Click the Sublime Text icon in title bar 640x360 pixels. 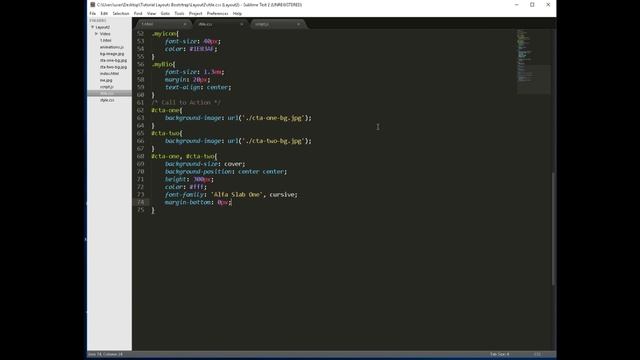pos(93,4)
